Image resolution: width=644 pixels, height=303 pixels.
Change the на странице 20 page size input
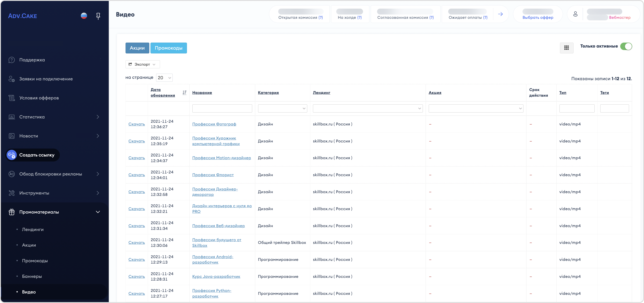pos(164,78)
